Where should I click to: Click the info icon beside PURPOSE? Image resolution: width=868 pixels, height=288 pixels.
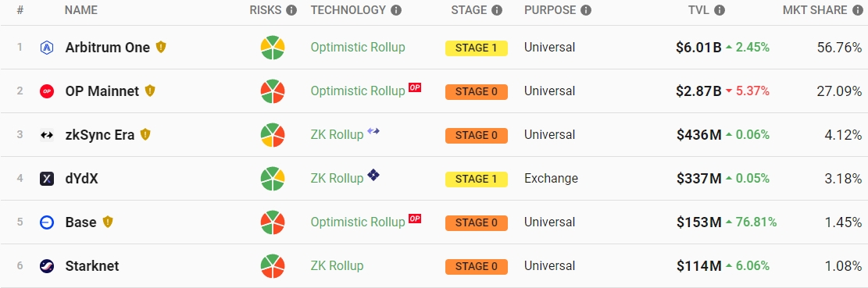586,10
